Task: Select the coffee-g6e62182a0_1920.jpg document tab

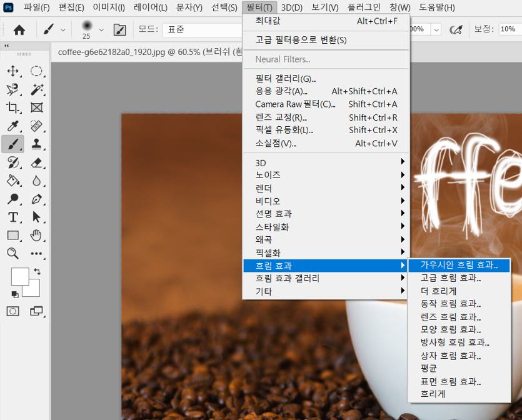Action: tap(150, 52)
